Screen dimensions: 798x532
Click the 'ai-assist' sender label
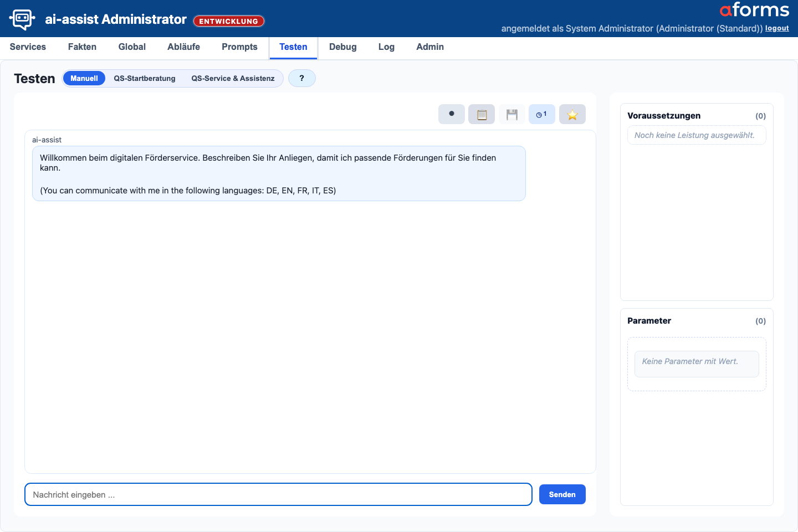pyautogui.click(x=47, y=140)
